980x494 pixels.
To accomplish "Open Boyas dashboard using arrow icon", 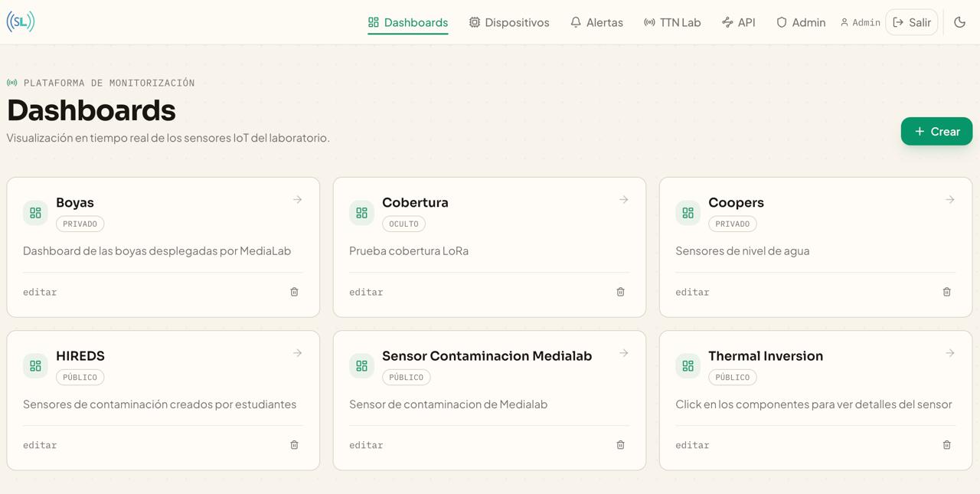I will point(297,200).
